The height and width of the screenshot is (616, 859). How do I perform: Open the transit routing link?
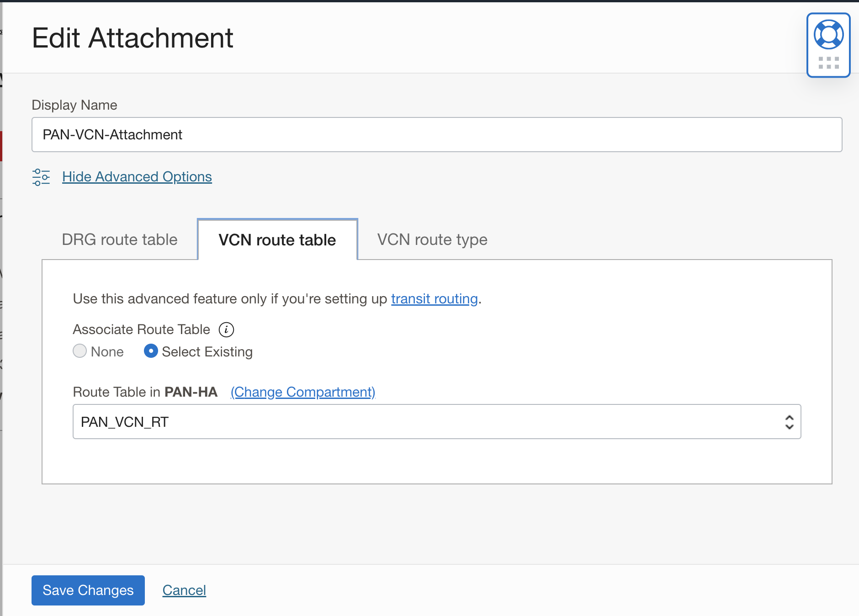point(434,299)
